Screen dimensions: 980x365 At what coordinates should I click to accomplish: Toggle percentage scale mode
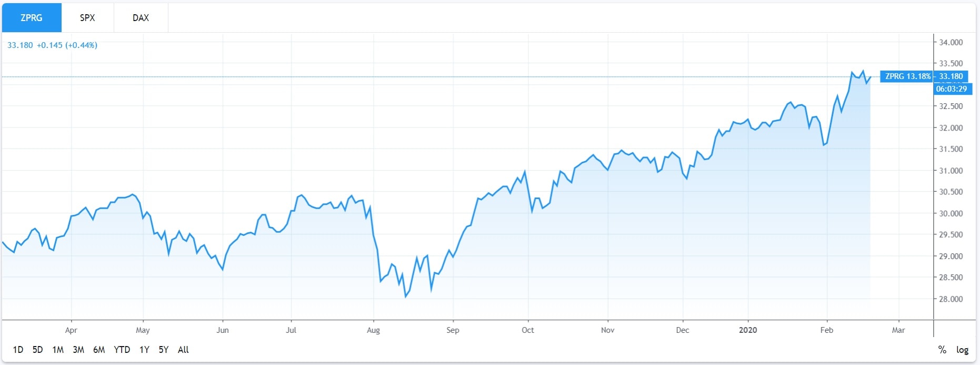(x=942, y=350)
